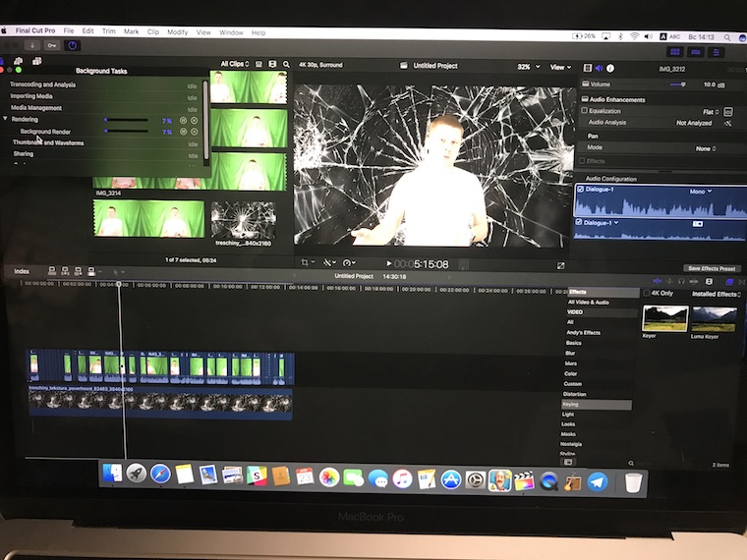The width and height of the screenshot is (747, 560).
Task: Click the append clip edit icon
Action: point(78,271)
